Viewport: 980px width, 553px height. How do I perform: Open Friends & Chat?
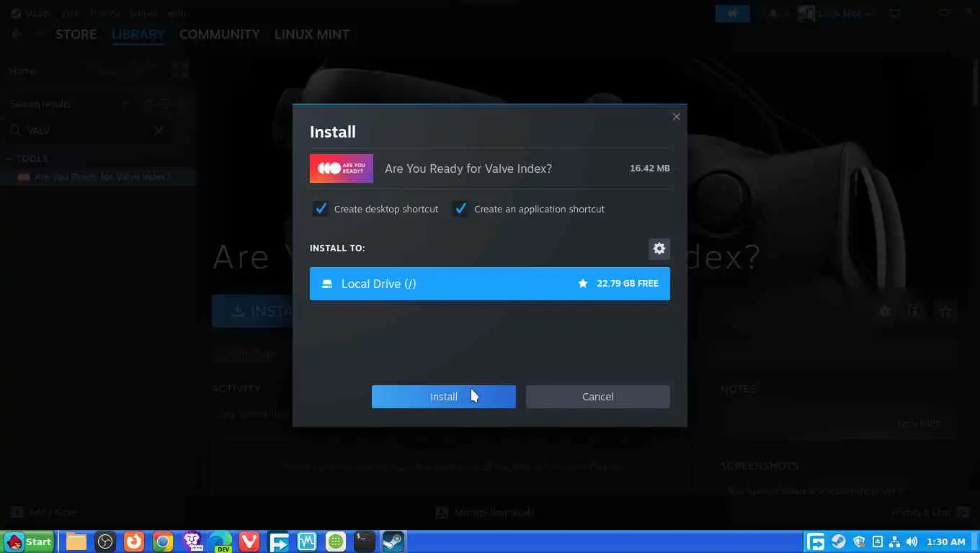coord(930,513)
